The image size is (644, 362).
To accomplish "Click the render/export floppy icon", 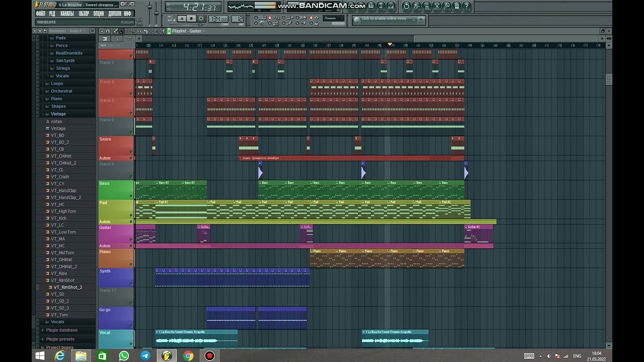I will pyautogui.click(x=427, y=6).
